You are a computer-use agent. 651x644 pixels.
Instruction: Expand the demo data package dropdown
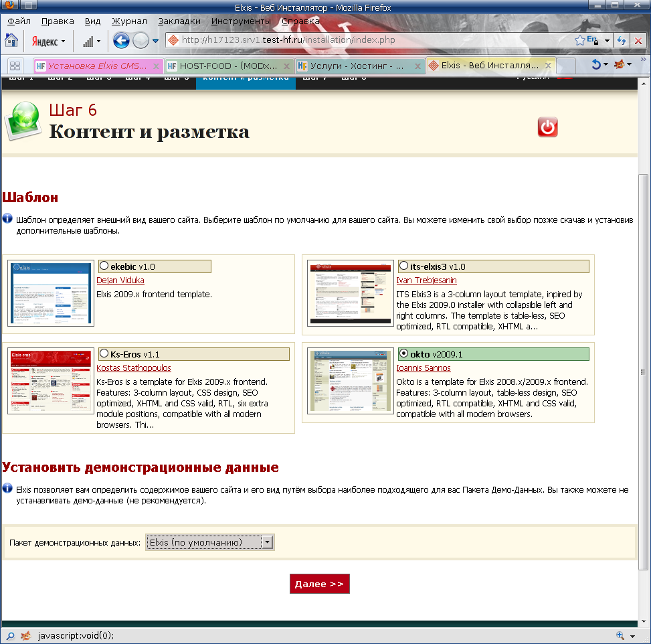tap(268, 542)
